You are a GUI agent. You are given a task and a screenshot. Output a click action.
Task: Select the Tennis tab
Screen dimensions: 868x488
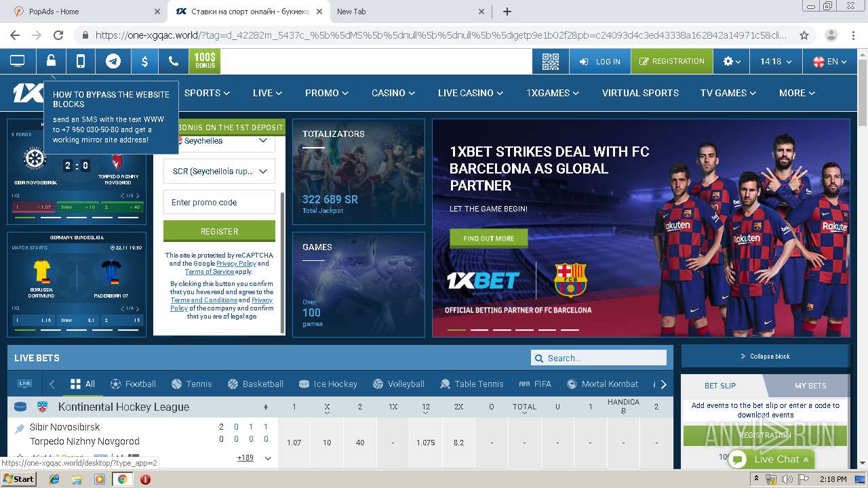pos(192,384)
